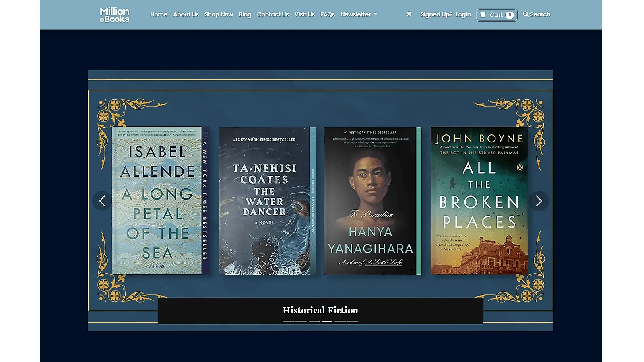644x362 pixels.
Task: Open the Blog link
Action: click(x=245, y=14)
